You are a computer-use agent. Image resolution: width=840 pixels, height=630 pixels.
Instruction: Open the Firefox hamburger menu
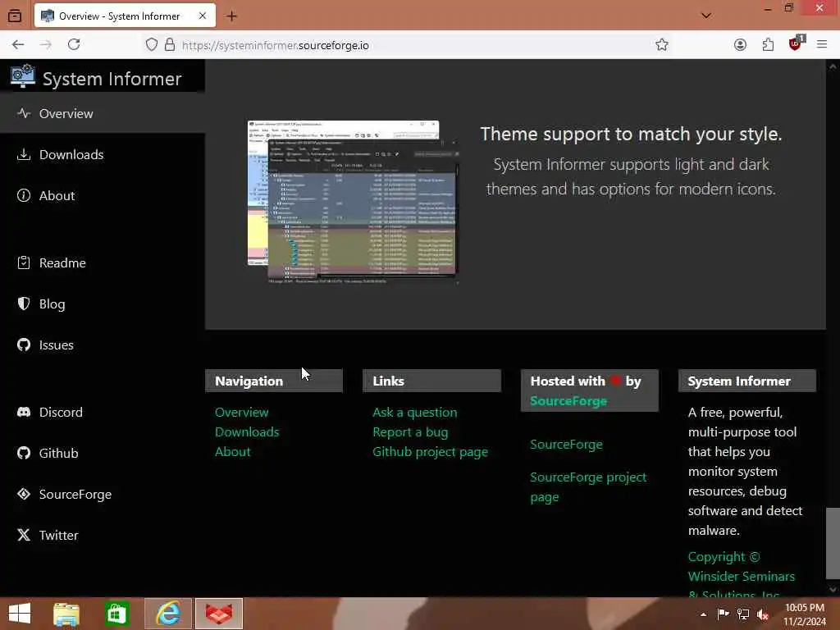(x=822, y=44)
